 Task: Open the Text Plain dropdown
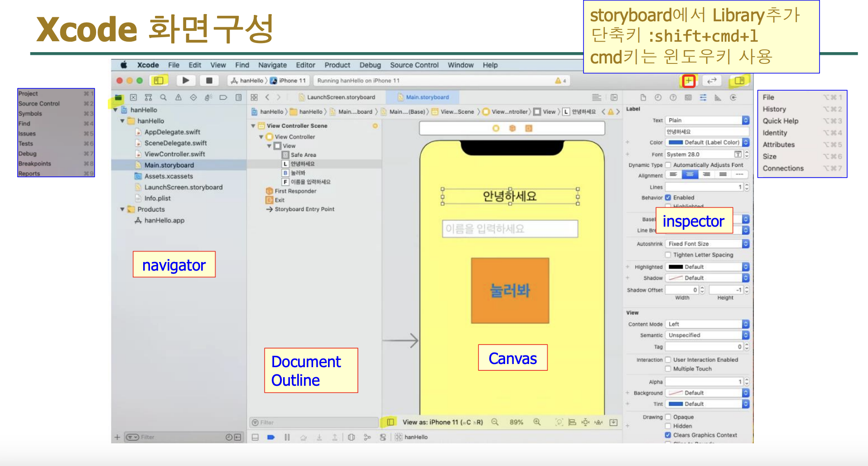pos(707,120)
